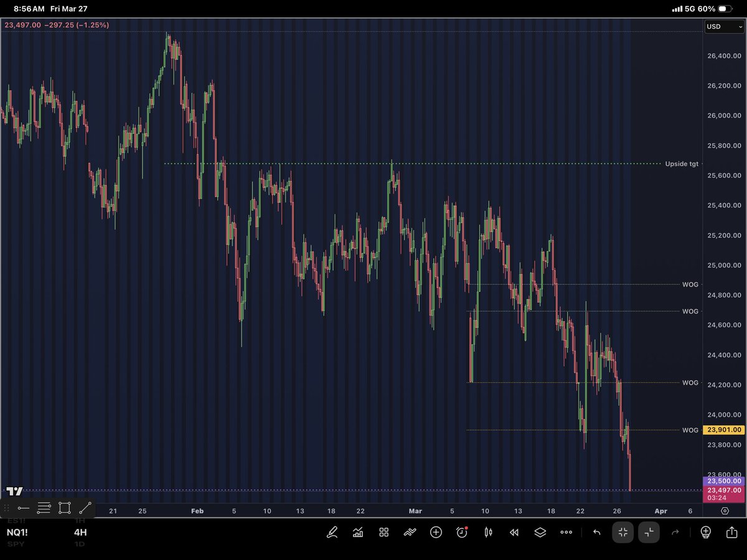
Task: Toggle the candle chart style icon
Action: (x=488, y=533)
